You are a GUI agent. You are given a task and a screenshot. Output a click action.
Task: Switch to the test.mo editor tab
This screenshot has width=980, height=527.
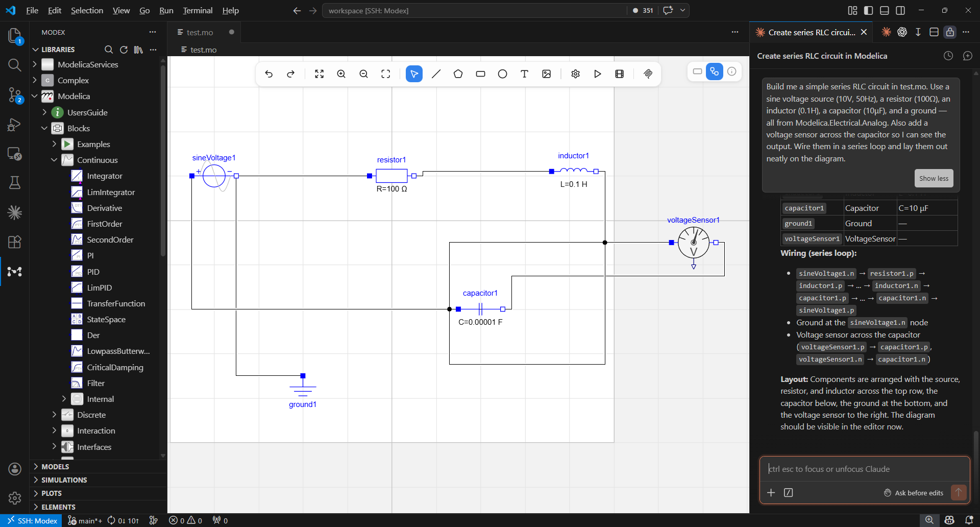tap(199, 32)
